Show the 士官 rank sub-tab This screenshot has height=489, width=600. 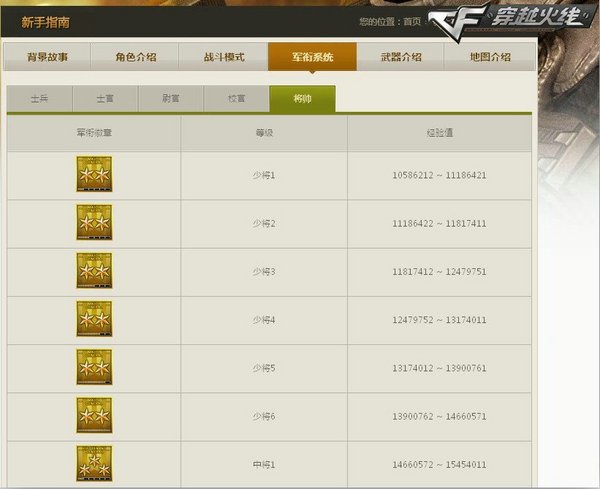click(x=105, y=99)
